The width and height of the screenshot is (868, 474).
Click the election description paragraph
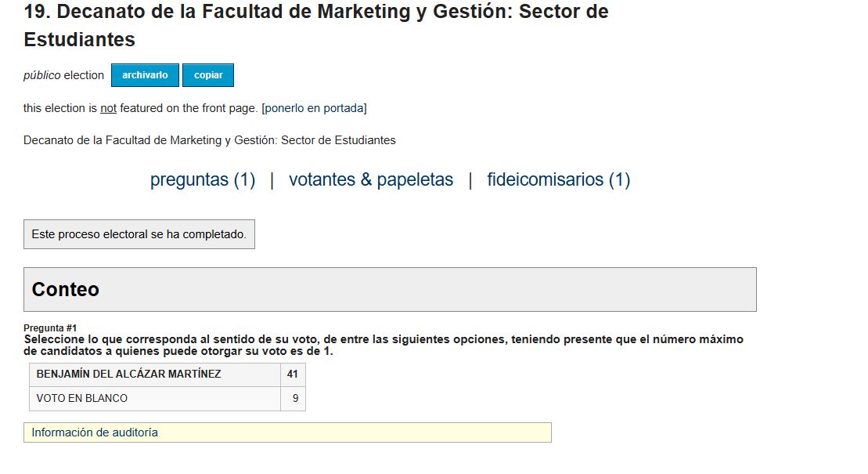coord(209,140)
